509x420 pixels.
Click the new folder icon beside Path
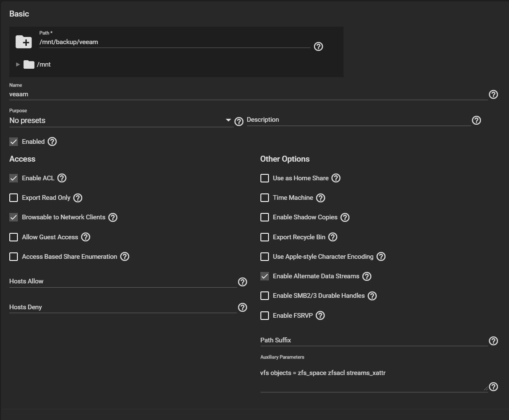(x=24, y=42)
